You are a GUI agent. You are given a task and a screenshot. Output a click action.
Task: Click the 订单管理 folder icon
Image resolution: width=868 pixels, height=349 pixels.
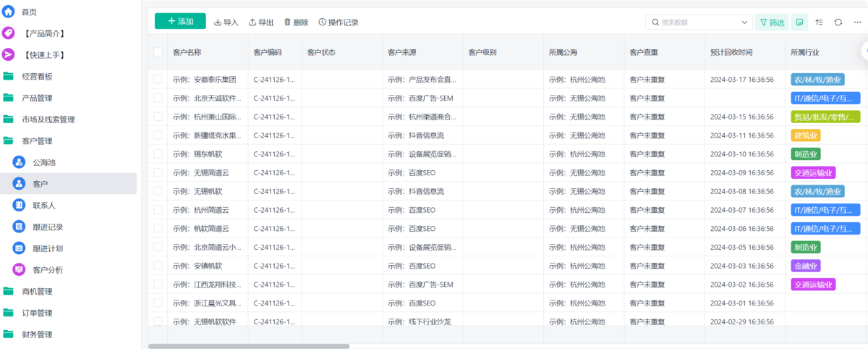(x=9, y=313)
